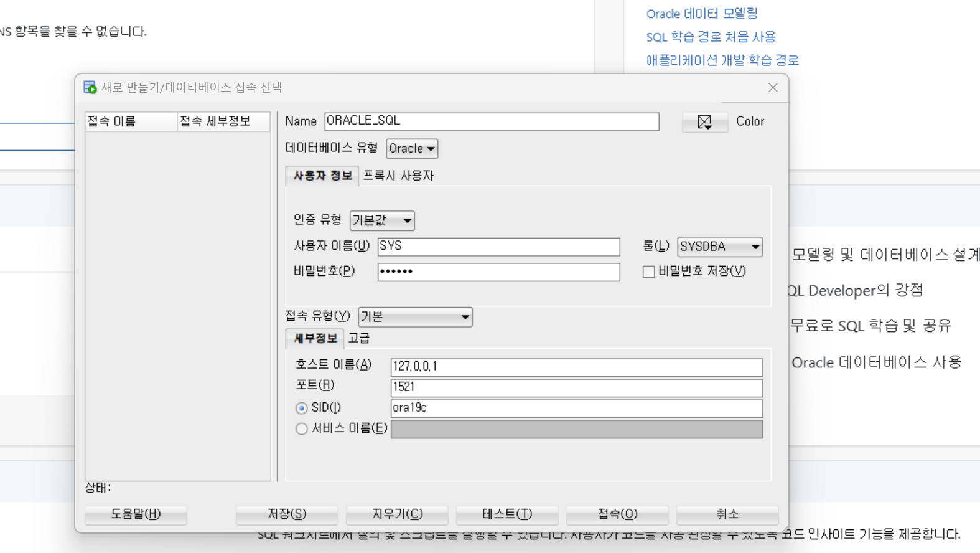Switch to the 고급 tab
This screenshot has height=553, width=980.
click(359, 338)
